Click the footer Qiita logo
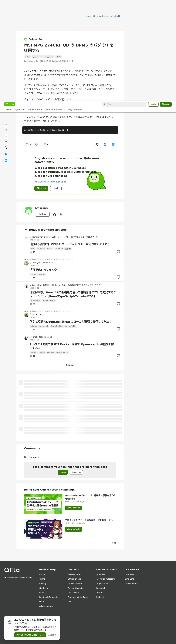Screen dimensions: 176x644 (x=12, y=570)
